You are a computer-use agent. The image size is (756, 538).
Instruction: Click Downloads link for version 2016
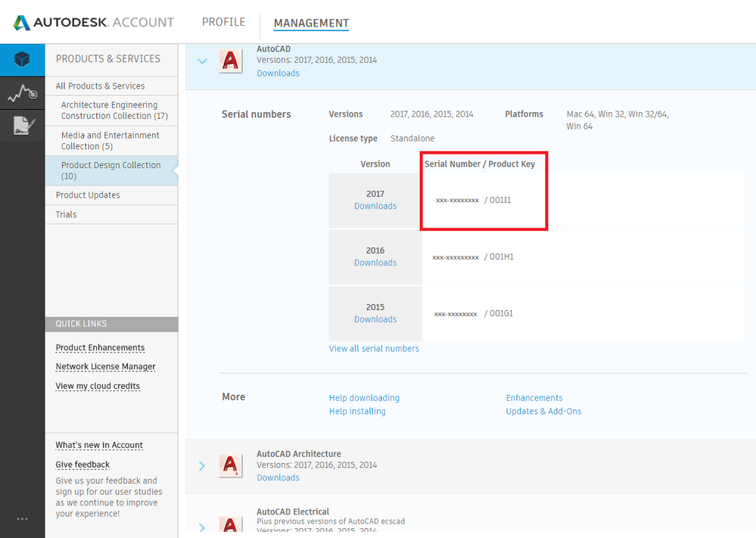coord(375,263)
